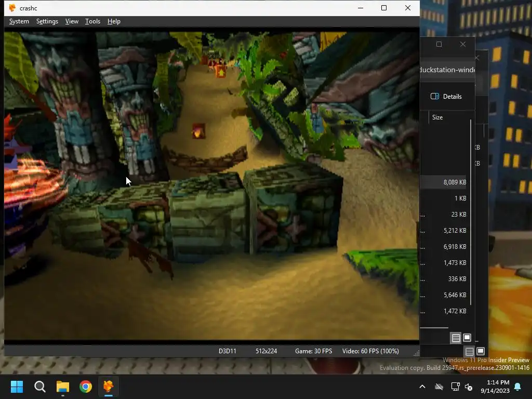
Task: Open the Tools menu
Action: tap(92, 21)
